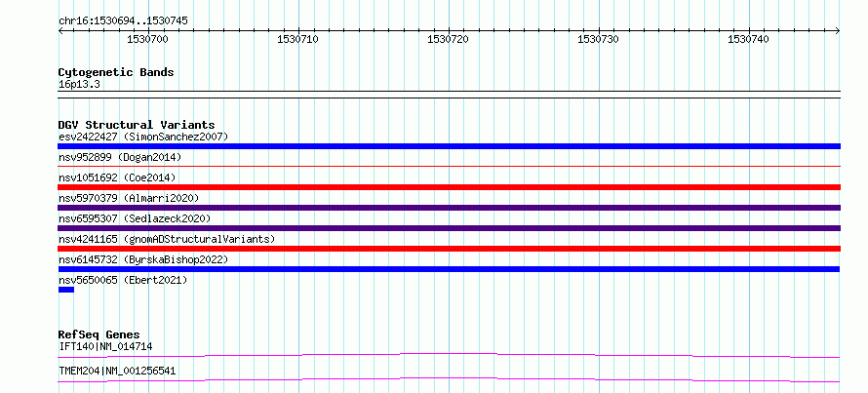Select the Cytogenetic Bands track title
This screenshot has width=868, height=393.
[116, 72]
